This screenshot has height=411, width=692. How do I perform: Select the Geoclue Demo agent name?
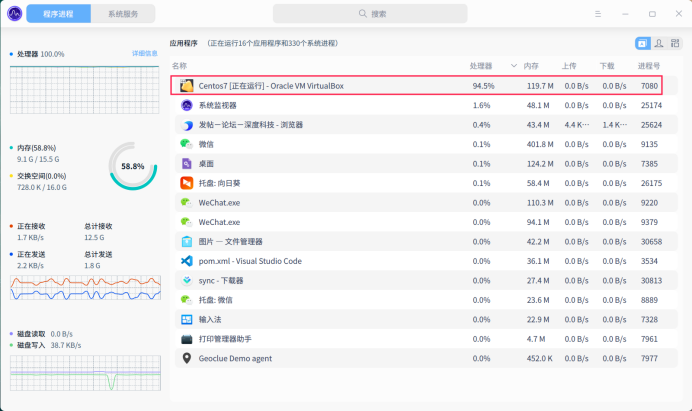pyautogui.click(x=235, y=358)
